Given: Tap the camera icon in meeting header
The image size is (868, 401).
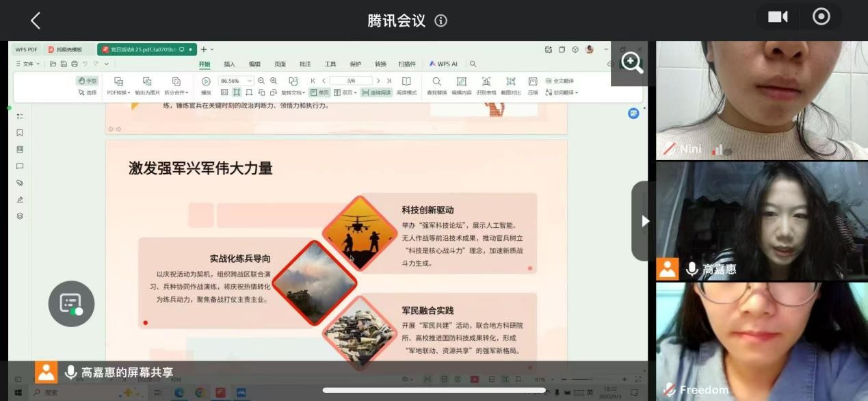Looking at the screenshot, I should [x=778, y=17].
